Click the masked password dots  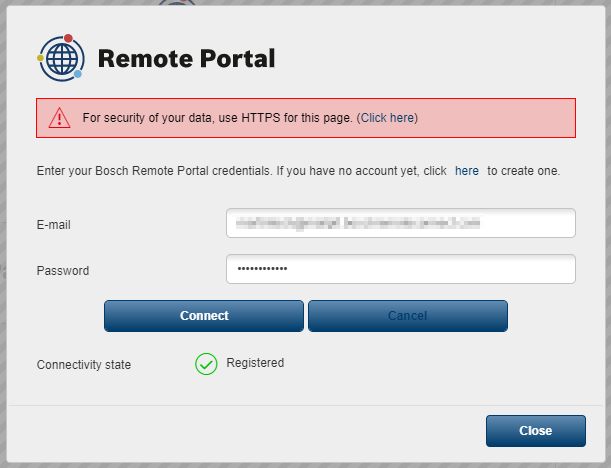262,268
